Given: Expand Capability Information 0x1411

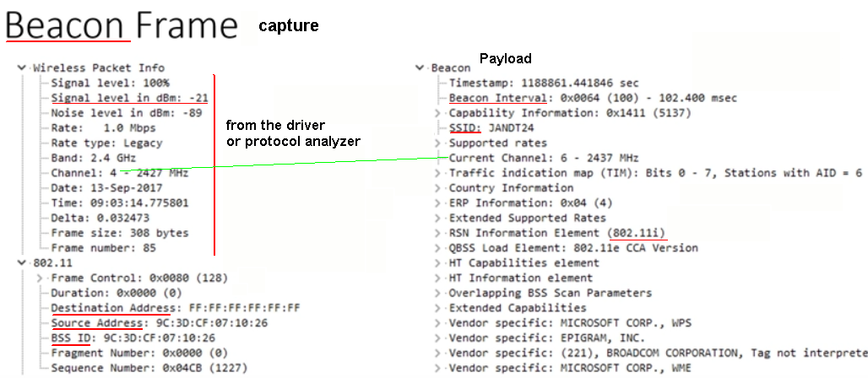Looking at the screenshot, I should (x=437, y=113).
